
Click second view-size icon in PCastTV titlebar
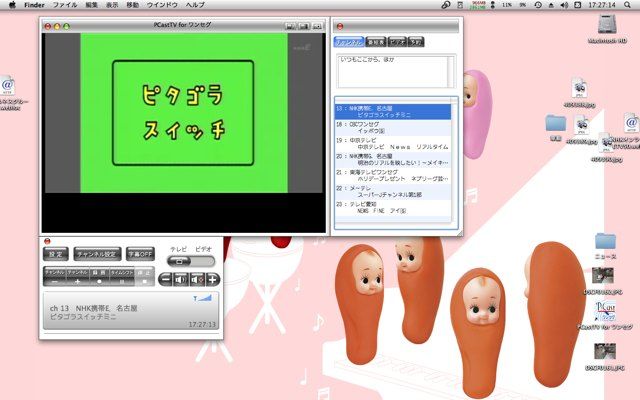pos(304,26)
